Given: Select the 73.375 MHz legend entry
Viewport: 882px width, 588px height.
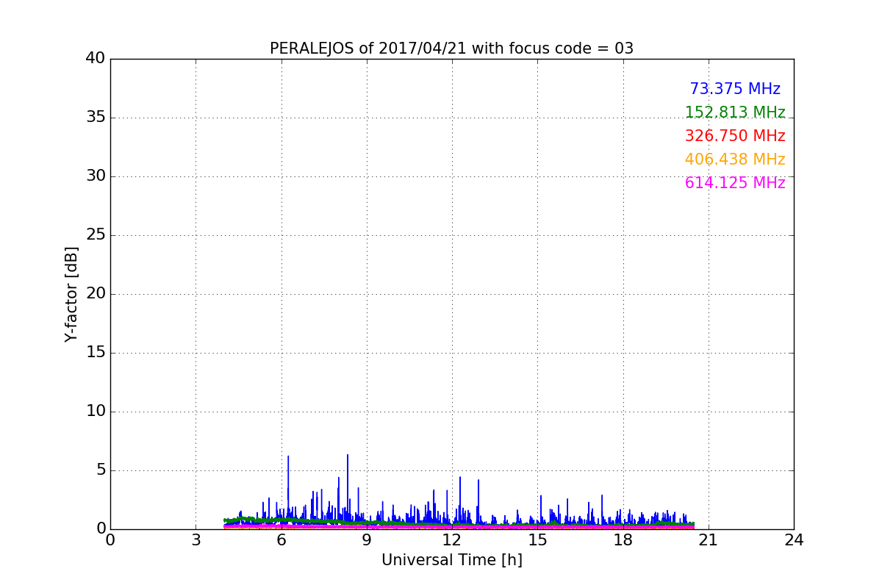Looking at the screenshot, I should (735, 89).
